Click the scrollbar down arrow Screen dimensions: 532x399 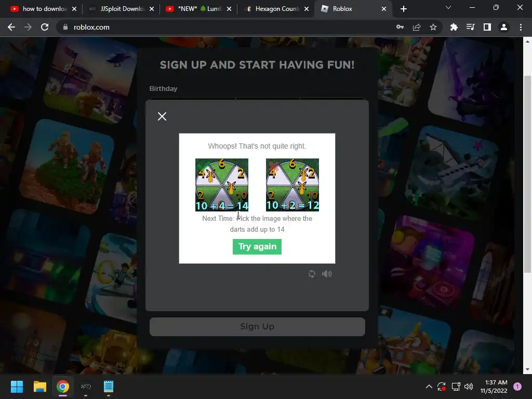tap(527, 369)
